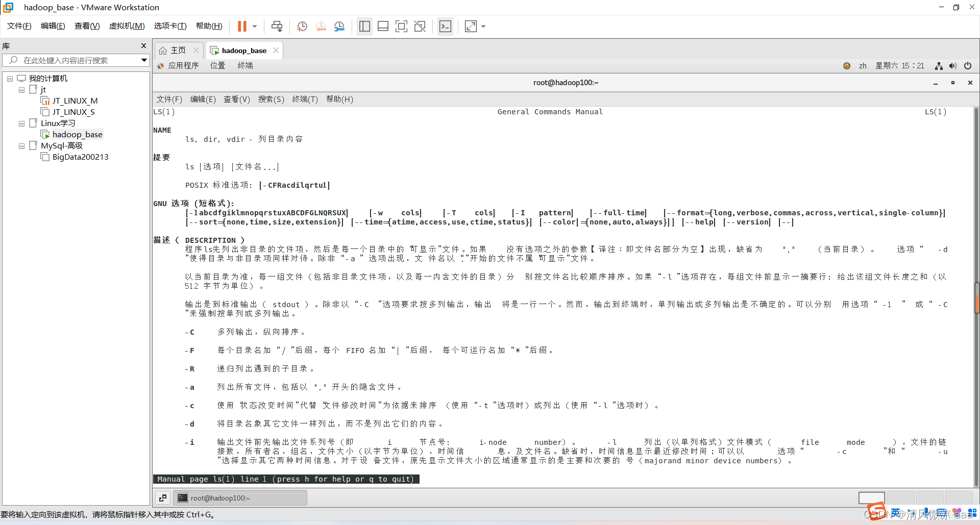Click the guest notification face icon
980x525 pixels.
[847, 66]
